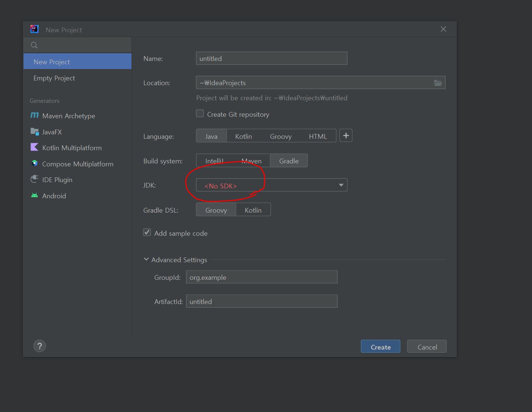
Task: Click the Maven Archetype icon
Action: point(35,115)
